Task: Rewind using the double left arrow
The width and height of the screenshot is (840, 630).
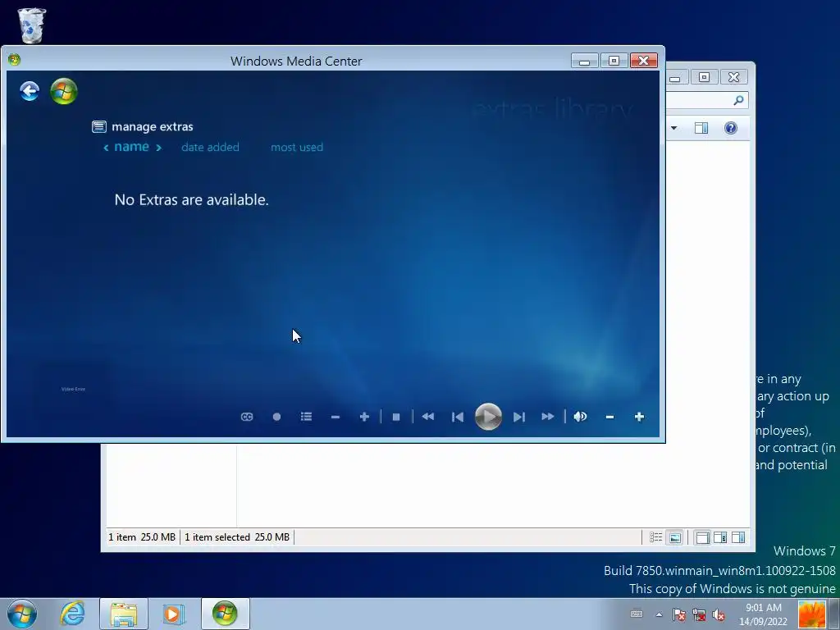Action: pos(427,417)
